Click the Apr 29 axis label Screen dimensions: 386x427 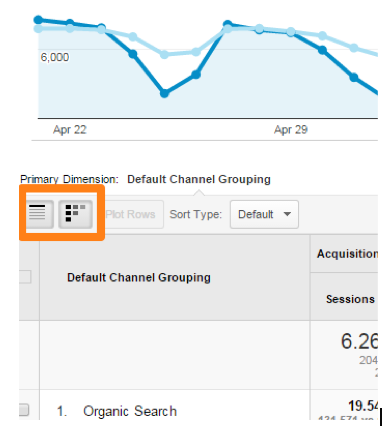(291, 129)
